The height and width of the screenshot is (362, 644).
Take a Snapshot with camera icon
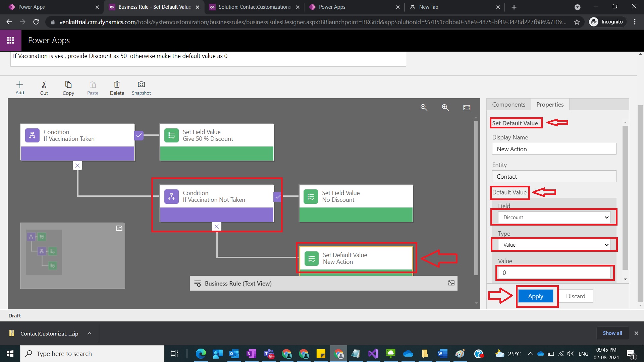[x=141, y=85]
